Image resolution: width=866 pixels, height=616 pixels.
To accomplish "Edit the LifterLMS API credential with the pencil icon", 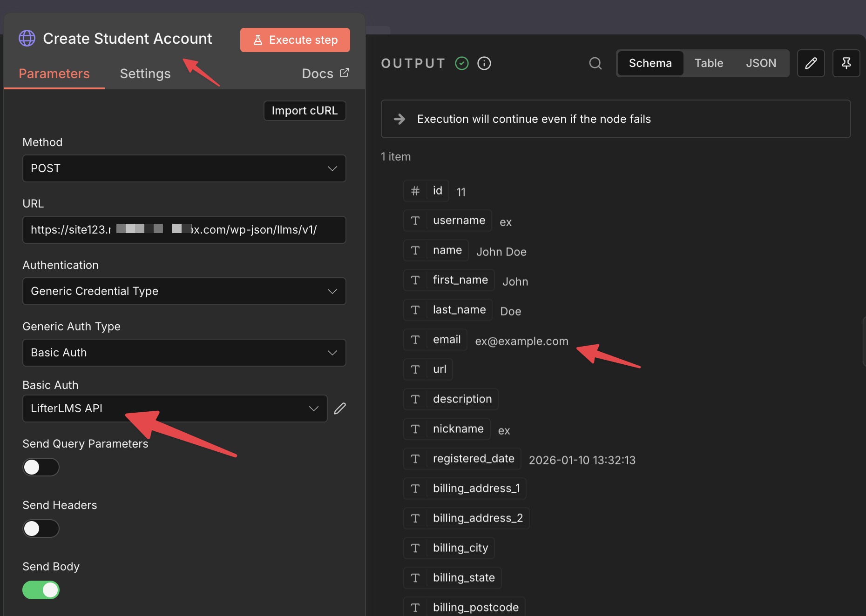I will 340,408.
